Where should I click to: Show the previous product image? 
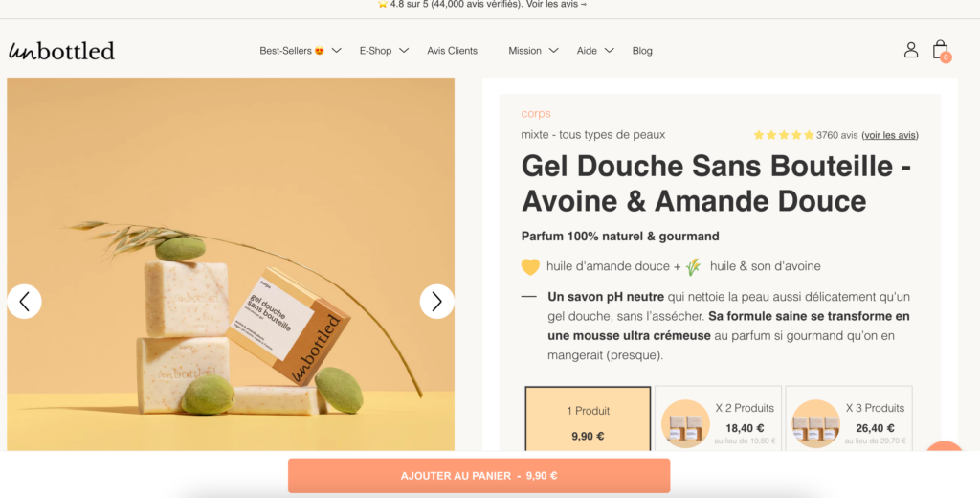[24, 302]
